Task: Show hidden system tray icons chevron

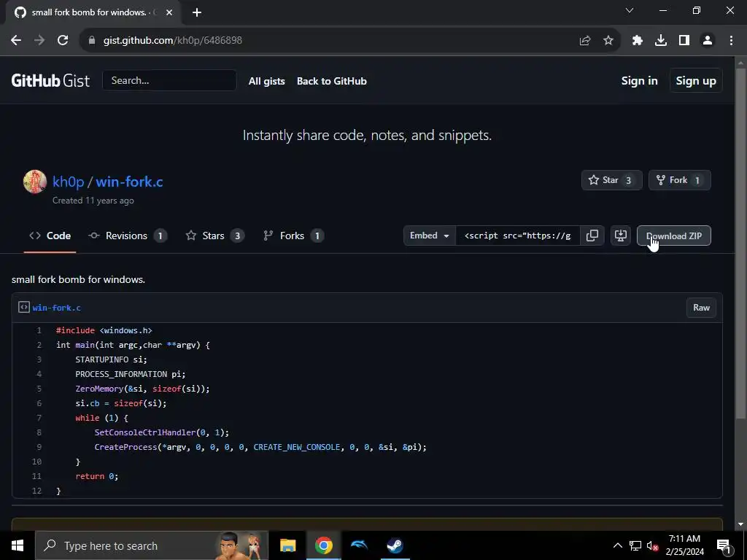Action: point(617,545)
